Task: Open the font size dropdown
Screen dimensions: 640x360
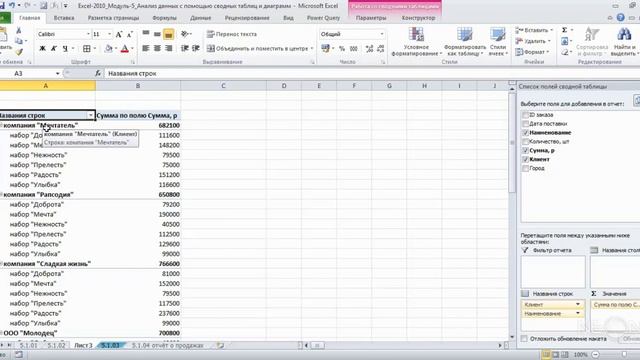Action: [x=109, y=34]
